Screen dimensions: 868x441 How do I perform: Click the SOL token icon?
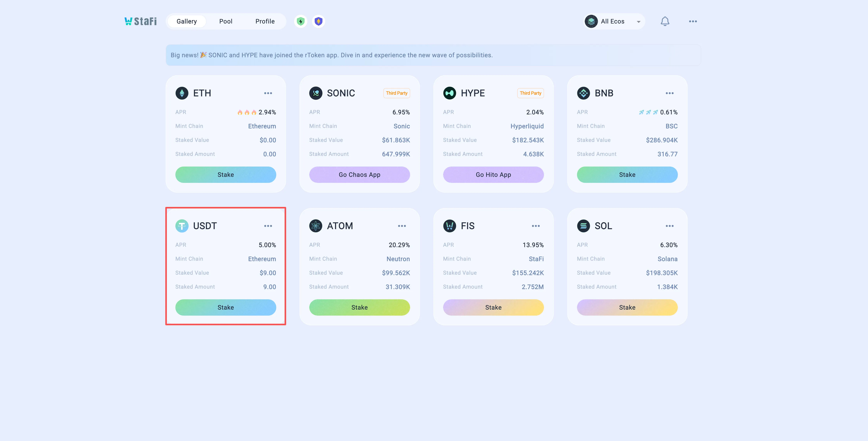583,226
